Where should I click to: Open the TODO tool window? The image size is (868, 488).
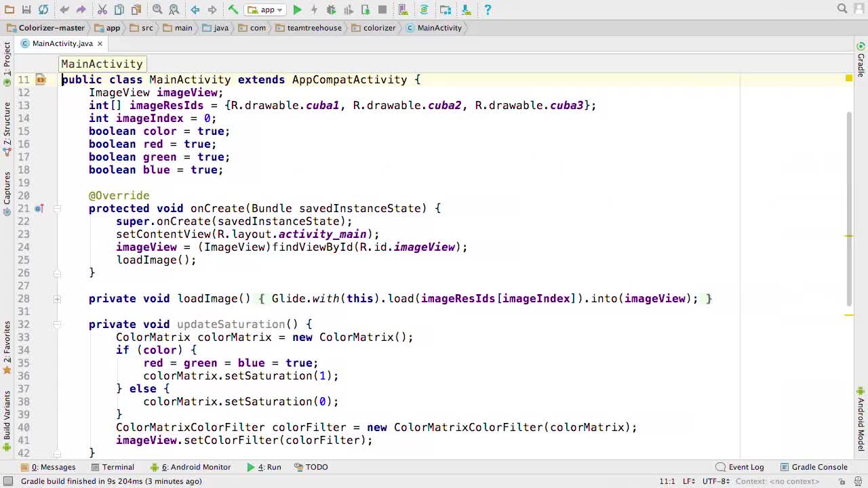point(311,467)
